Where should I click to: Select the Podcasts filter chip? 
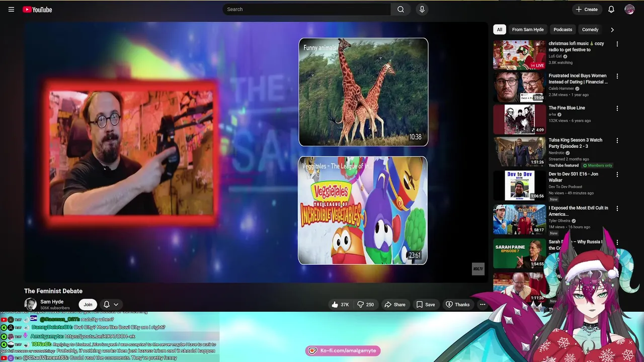coord(562,30)
